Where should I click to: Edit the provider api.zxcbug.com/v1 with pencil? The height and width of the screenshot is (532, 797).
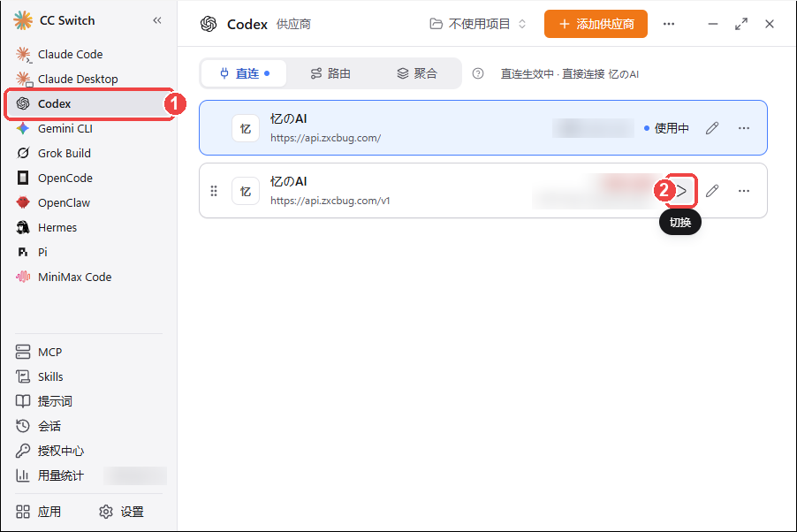click(x=712, y=191)
